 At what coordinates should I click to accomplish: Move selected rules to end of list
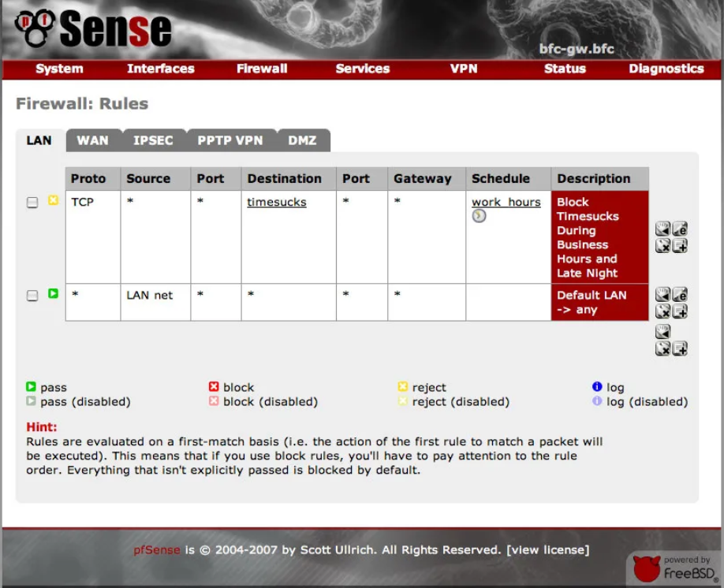tap(663, 331)
